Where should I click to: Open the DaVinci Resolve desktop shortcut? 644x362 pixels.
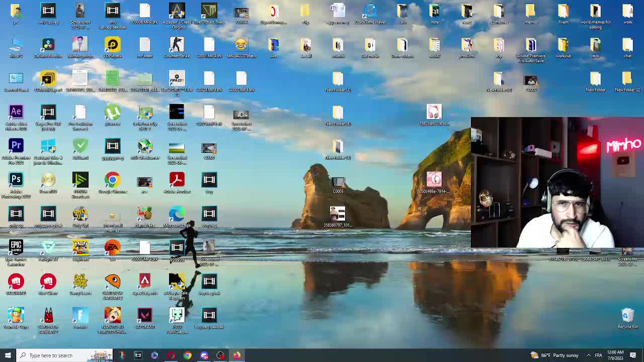pos(48,46)
